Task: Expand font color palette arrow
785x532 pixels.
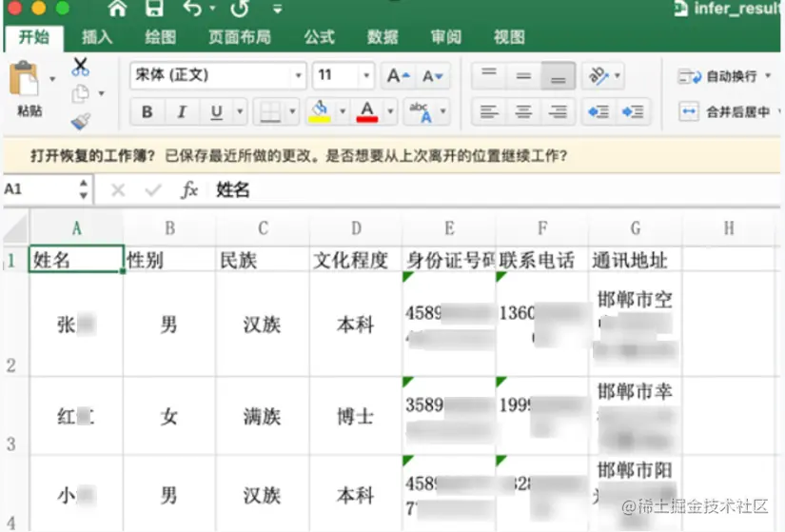Action: pos(390,111)
